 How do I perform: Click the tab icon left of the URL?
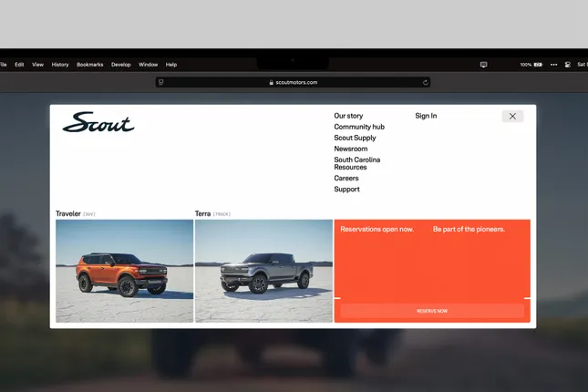[161, 82]
